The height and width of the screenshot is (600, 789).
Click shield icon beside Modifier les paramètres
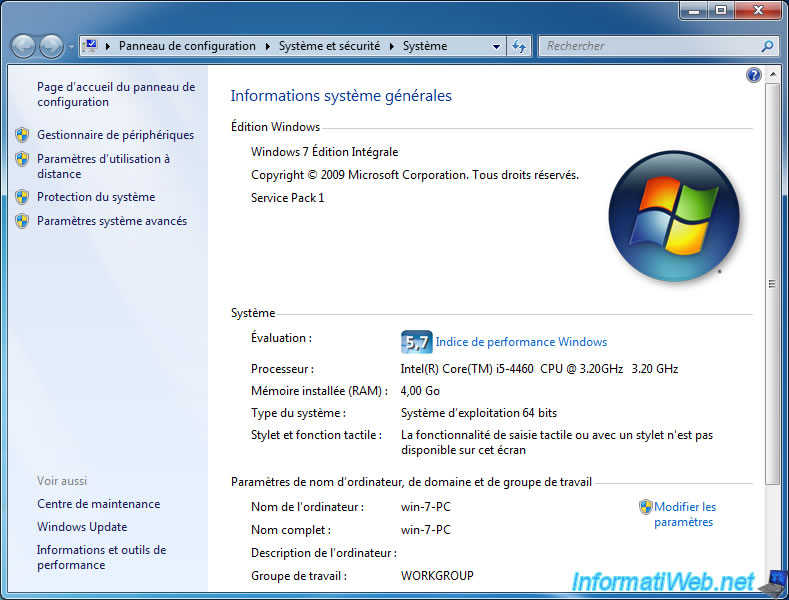pyautogui.click(x=646, y=507)
